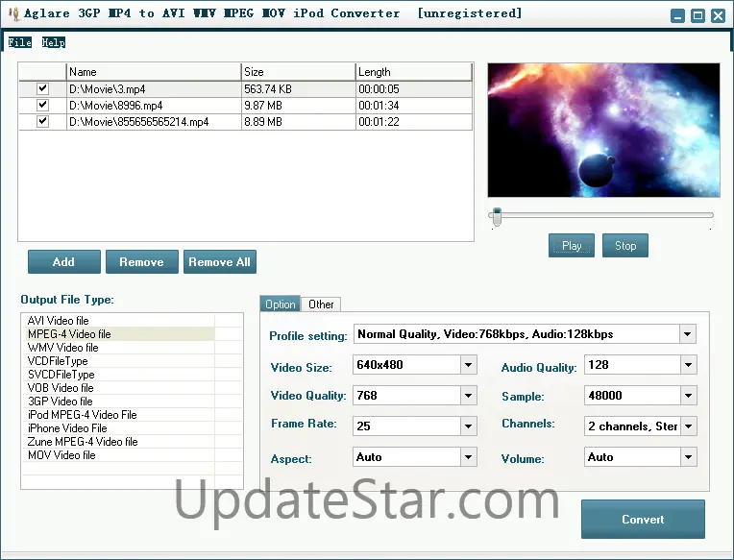Image resolution: width=734 pixels, height=560 pixels.
Task: Switch to the Option tab
Action: tap(281, 304)
